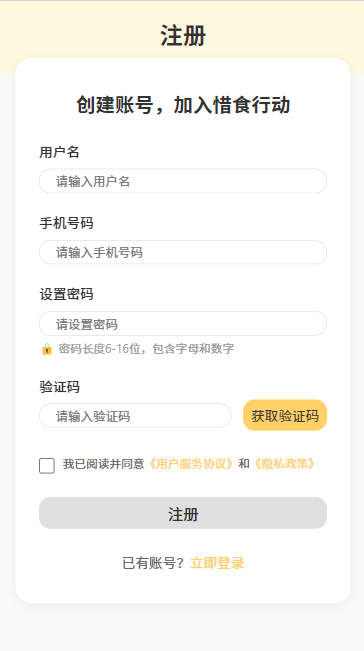
Task: Follow the 立即登录 link
Action: 217,563
